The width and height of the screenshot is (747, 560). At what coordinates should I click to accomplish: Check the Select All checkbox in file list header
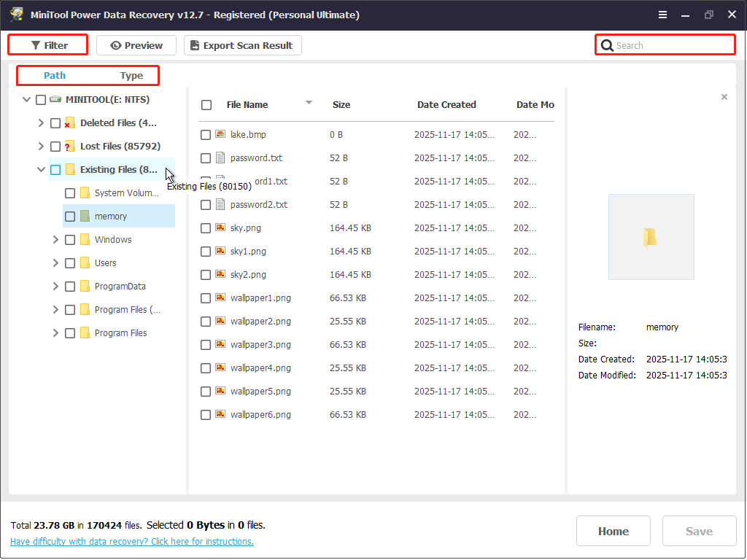(205, 104)
